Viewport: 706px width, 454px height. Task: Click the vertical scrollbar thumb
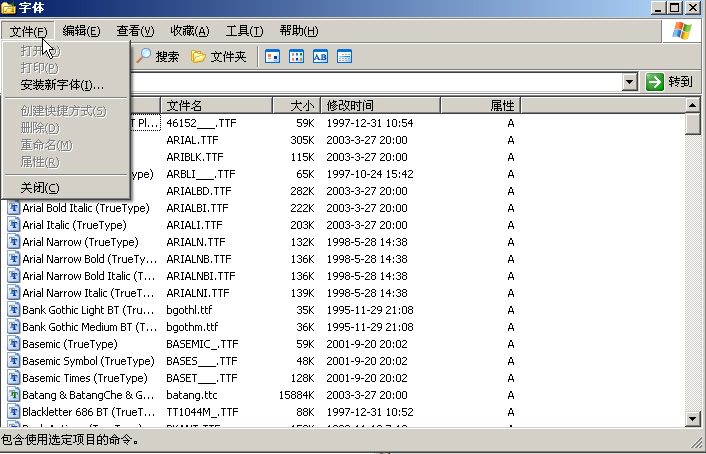pos(692,124)
